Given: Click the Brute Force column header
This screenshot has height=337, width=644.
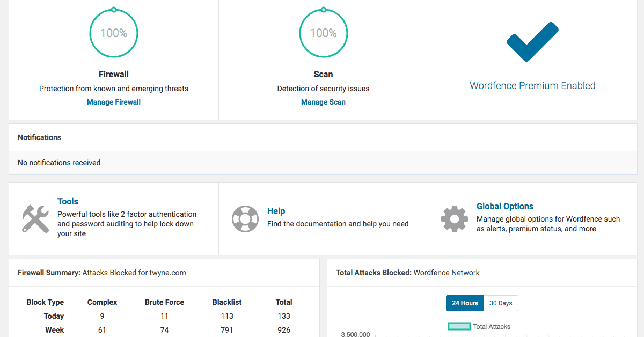Looking at the screenshot, I should 164,302.
